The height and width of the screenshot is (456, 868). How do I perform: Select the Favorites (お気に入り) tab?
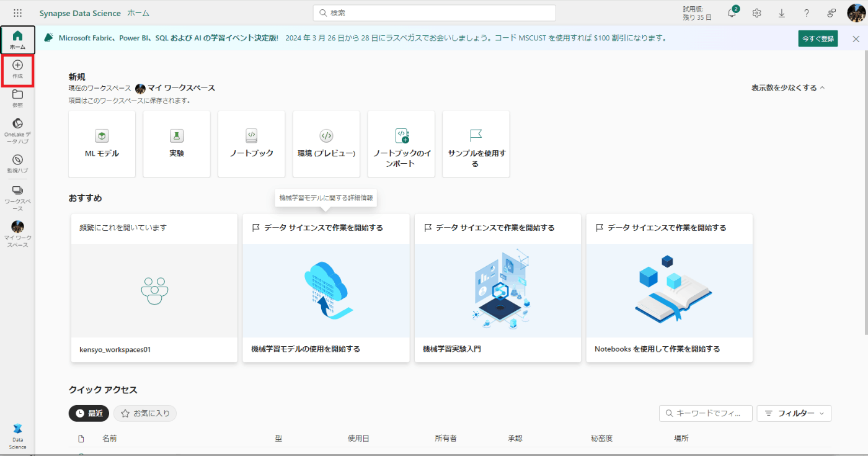[145, 413]
